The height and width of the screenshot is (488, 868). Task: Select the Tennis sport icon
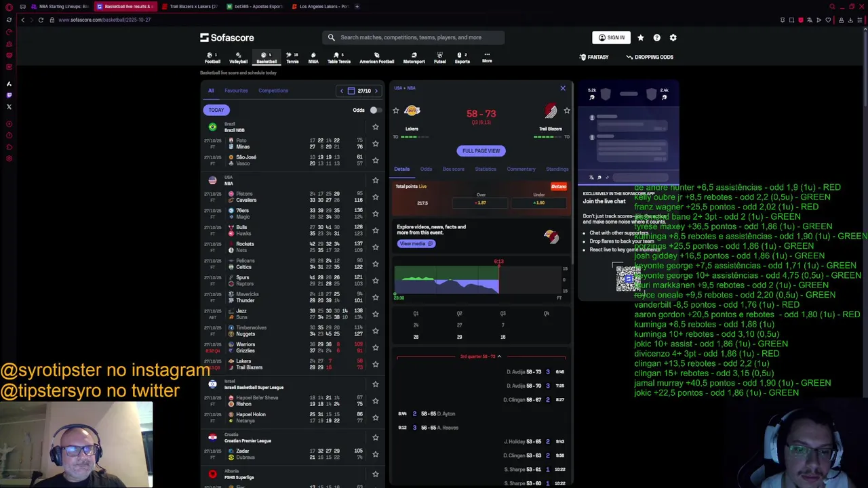(292, 58)
